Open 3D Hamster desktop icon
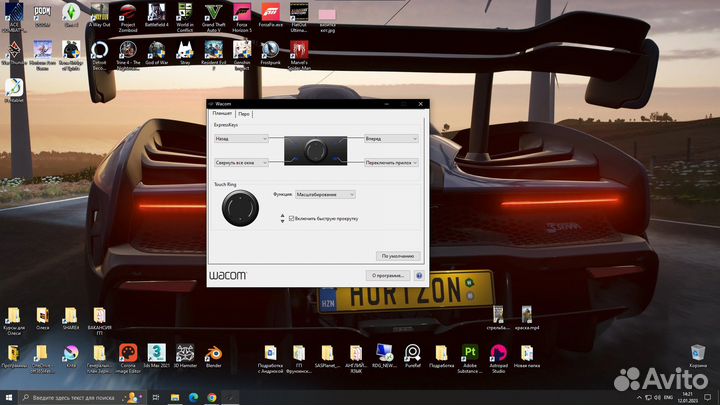 (185, 356)
